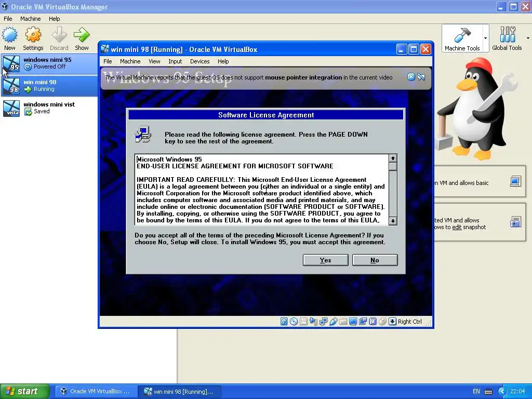Click the penguin mascot image
This screenshot has height=399, width=532.
click(x=477, y=109)
